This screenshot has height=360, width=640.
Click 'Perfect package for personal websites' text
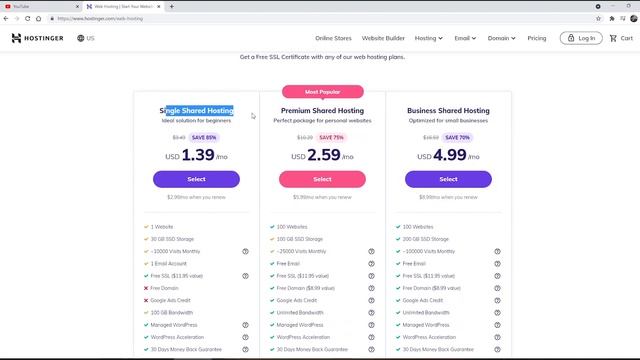click(x=322, y=121)
